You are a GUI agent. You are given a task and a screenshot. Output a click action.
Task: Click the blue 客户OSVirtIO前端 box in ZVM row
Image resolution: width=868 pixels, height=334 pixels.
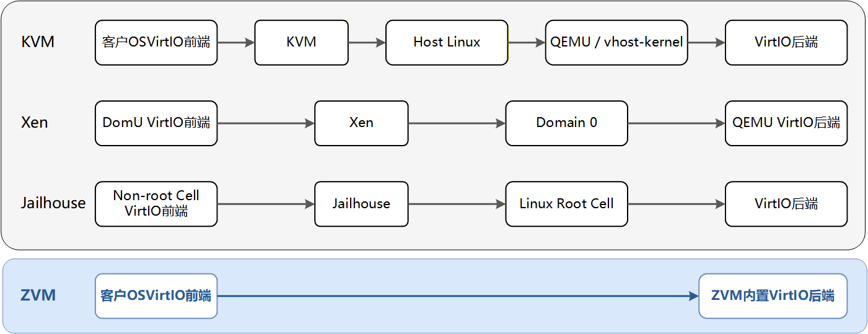click(x=156, y=296)
